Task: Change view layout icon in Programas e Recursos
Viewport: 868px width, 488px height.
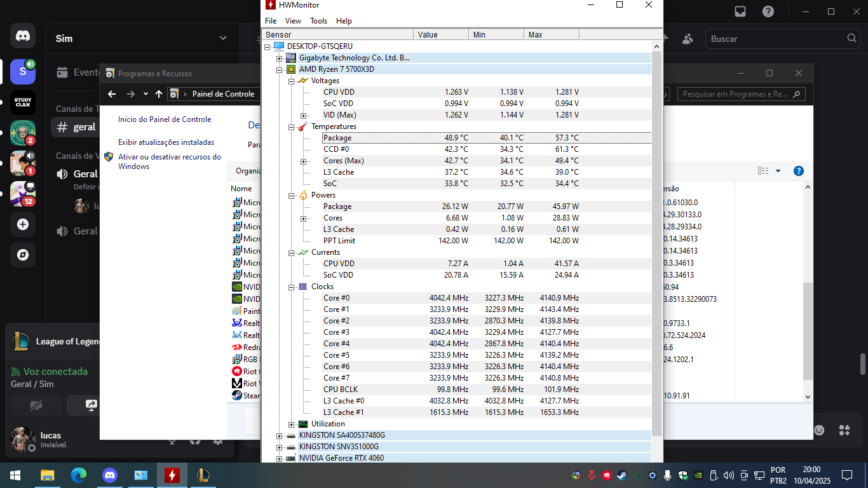Action: pos(763,171)
